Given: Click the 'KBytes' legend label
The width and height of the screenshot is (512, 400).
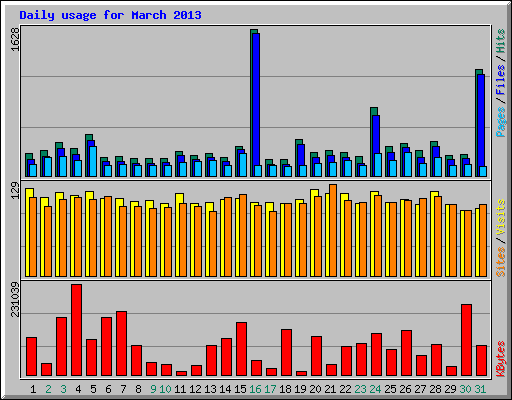Looking at the screenshot, I should [x=500, y=359].
